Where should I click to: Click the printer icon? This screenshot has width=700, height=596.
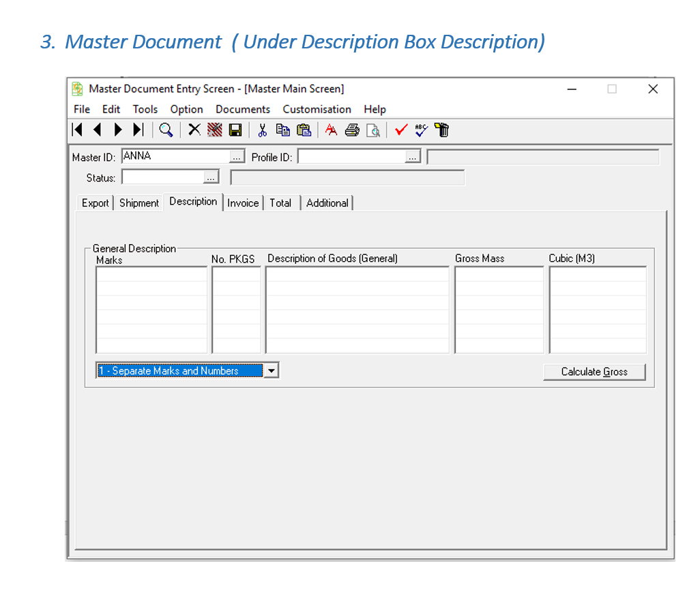click(352, 130)
